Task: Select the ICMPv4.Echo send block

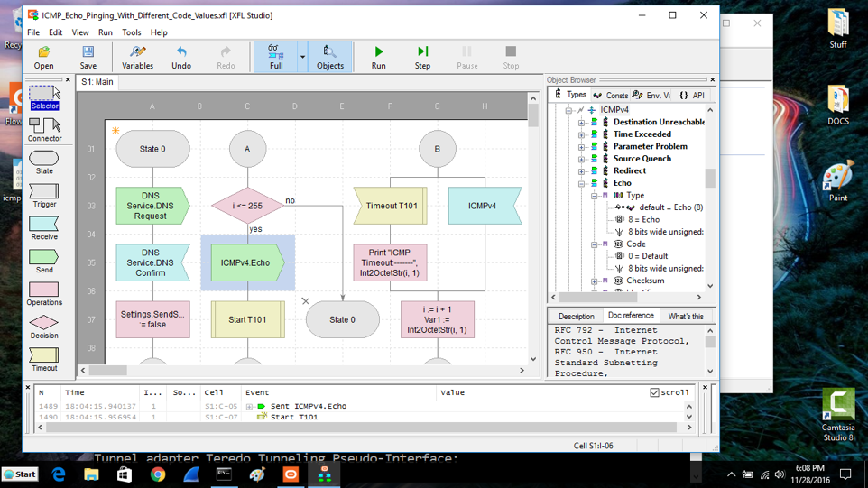Action: (246, 263)
